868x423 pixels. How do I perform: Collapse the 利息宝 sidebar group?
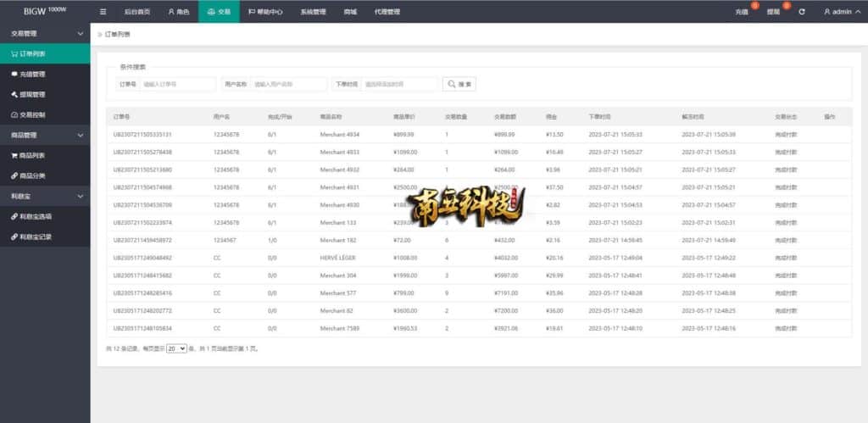(x=45, y=196)
